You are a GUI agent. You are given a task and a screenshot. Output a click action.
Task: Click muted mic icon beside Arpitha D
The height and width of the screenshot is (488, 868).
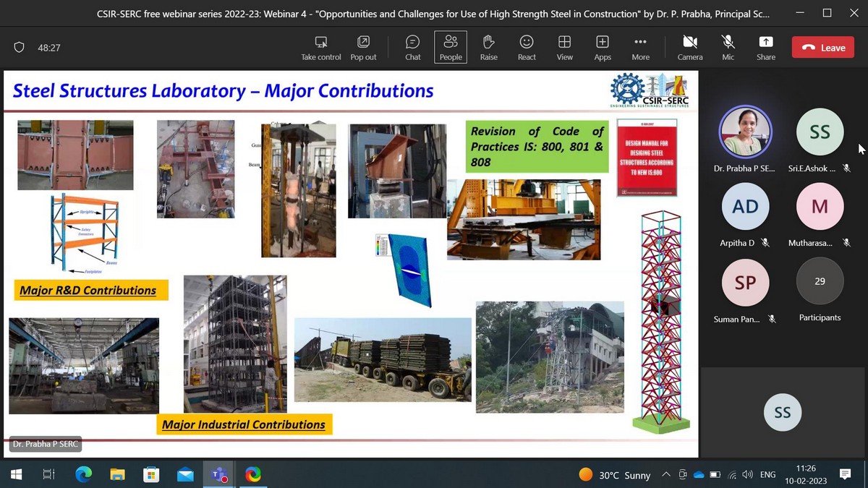point(765,243)
